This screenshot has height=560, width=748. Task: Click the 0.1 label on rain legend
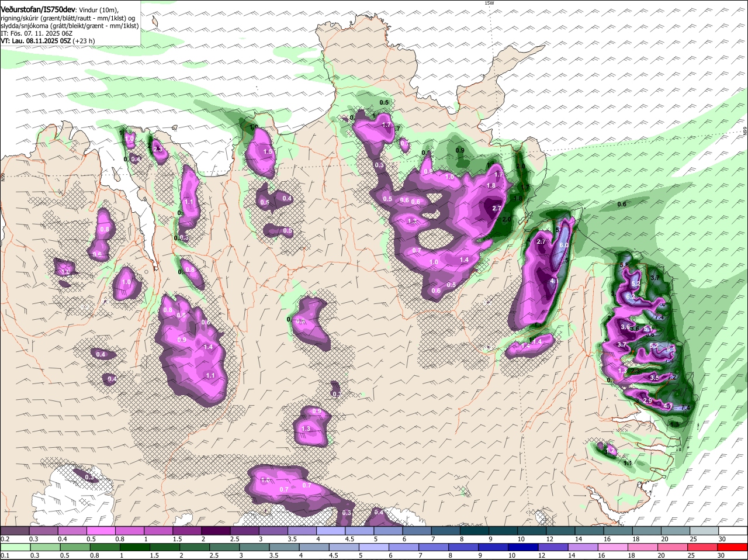(x=5, y=555)
